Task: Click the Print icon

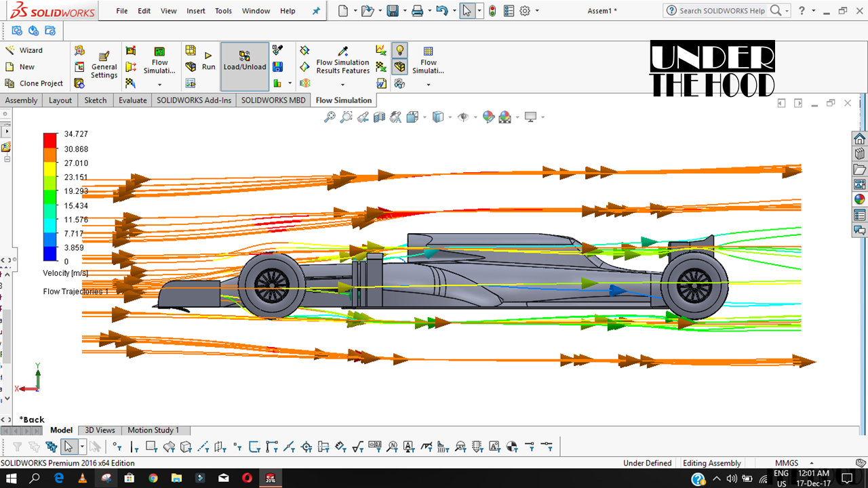Action: tap(418, 11)
